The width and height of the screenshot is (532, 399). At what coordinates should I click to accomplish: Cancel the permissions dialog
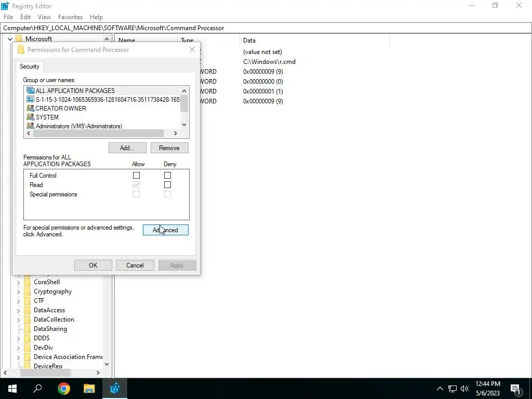point(135,265)
